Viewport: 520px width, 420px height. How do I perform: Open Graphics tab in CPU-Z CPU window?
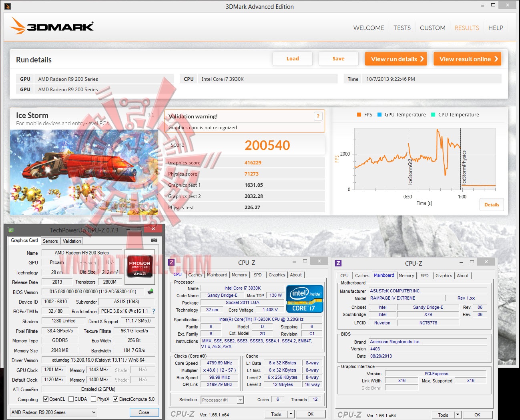pos(277,275)
